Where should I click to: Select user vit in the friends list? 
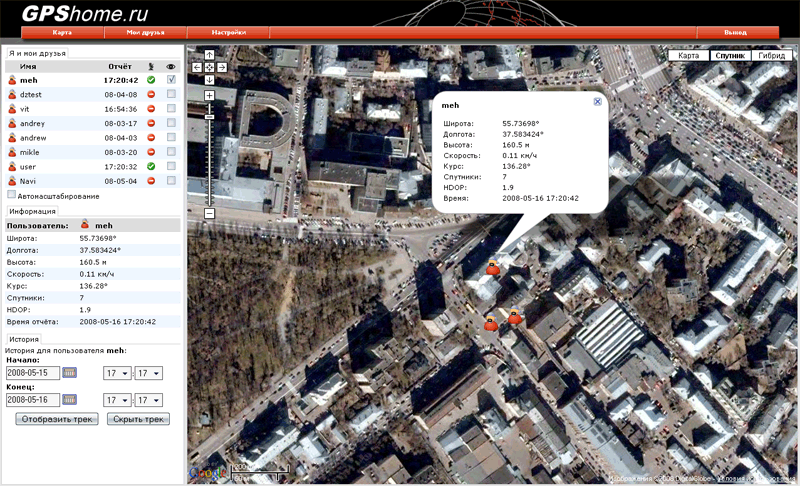pyautogui.click(x=24, y=109)
